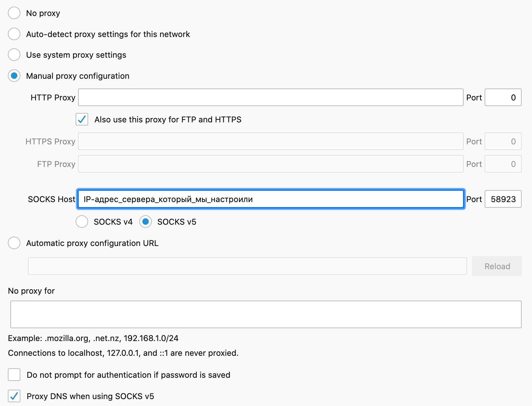Click the SOCKS Port field showing 58923
Viewport: 532px width, 406px height.
tap(503, 199)
